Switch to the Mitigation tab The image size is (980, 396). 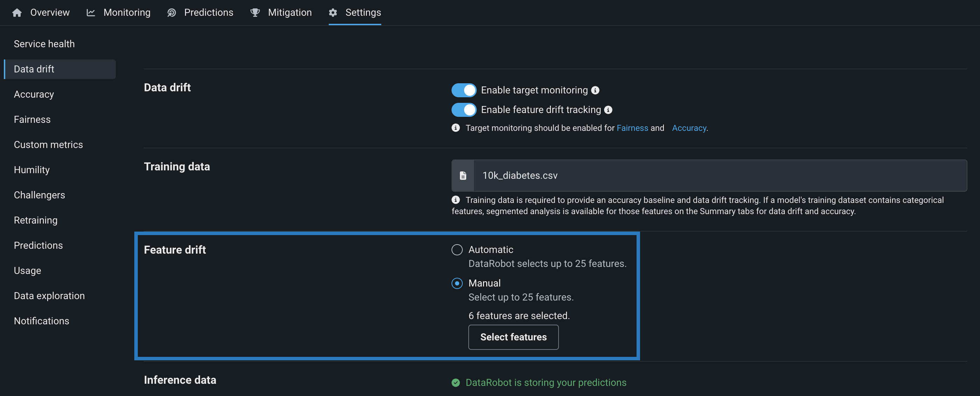[290, 13]
